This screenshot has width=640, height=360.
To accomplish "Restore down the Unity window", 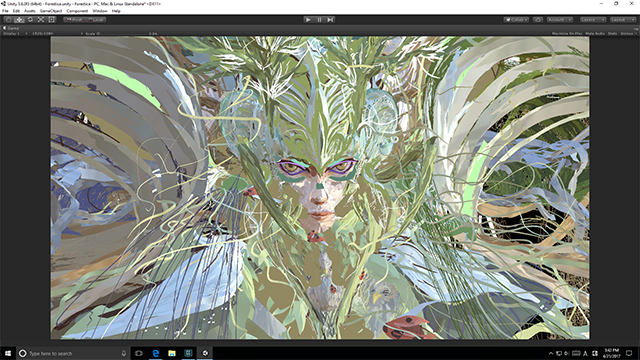I will click(616, 4).
